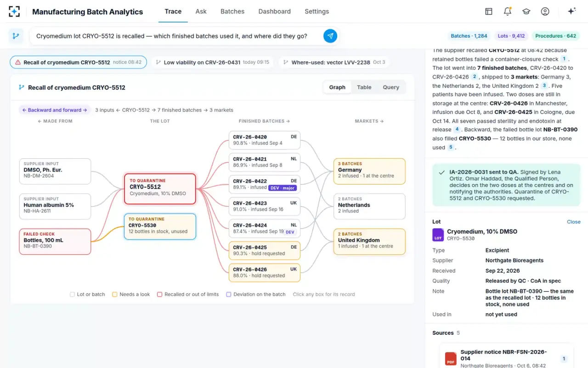588x368 pixels.
Task: Open batch CRV-26-0426 record
Action: click(265, 272)
